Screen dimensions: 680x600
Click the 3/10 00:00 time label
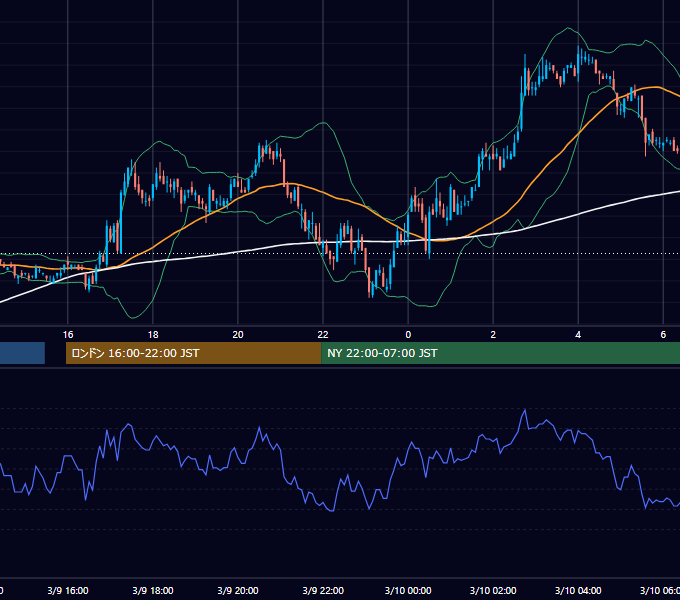(408, 590)
